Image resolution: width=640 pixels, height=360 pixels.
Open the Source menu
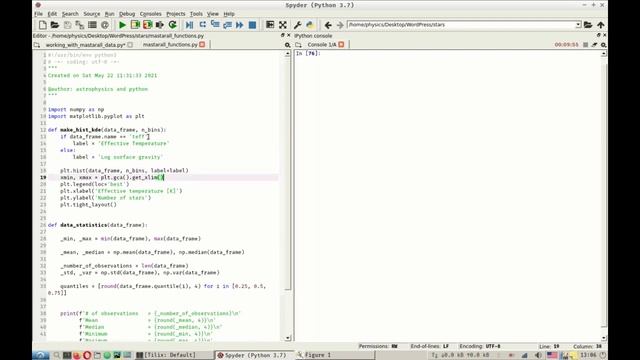click(91, 14)
